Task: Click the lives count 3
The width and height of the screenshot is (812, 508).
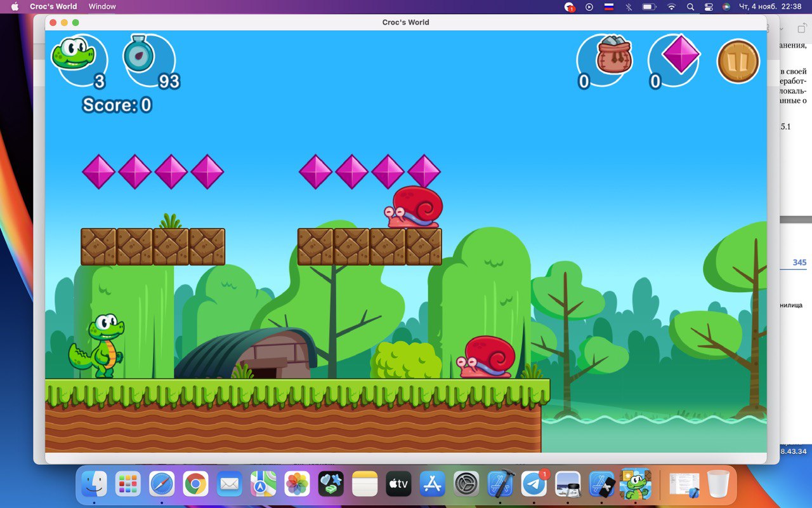Action: tap(99, 81)
